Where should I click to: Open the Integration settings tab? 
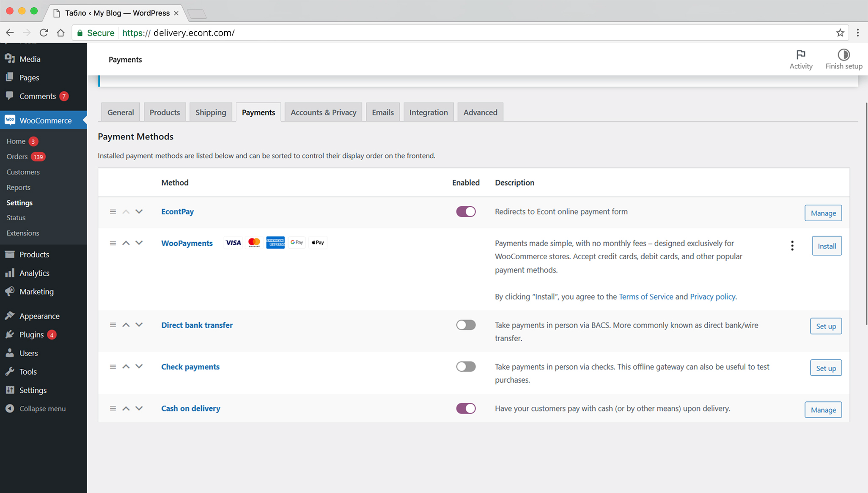coord(429,112)
